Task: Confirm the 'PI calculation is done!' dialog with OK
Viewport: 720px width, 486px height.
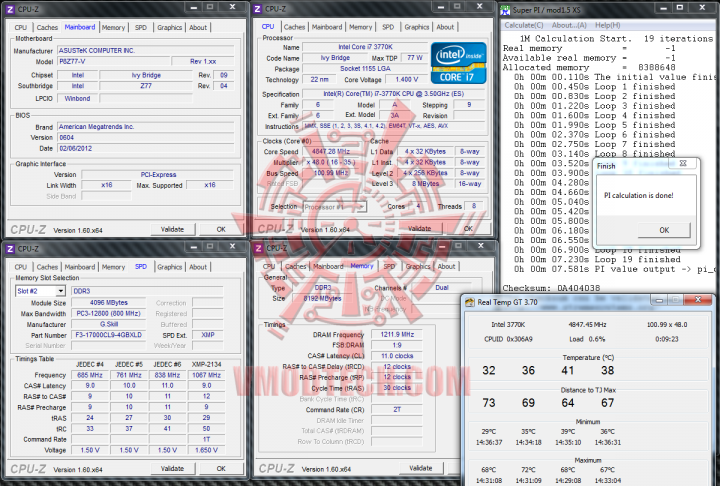Action: pyautogui.click(x=664, y=230)
